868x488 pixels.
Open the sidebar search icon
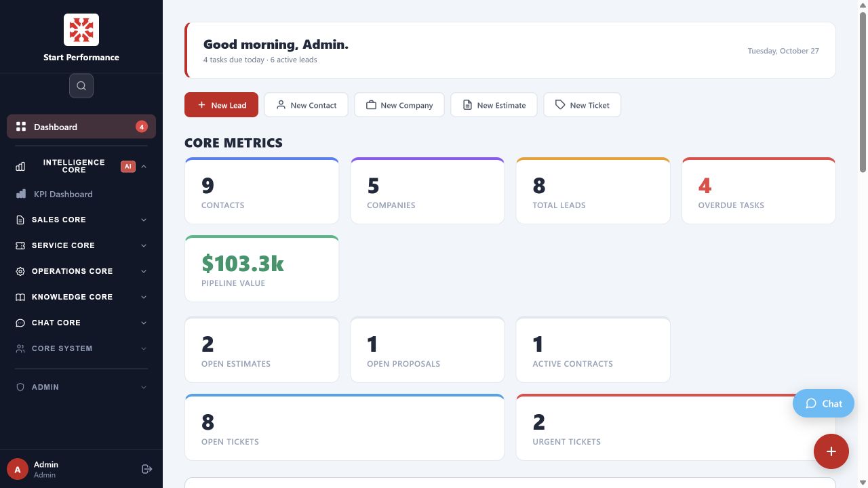81,85
